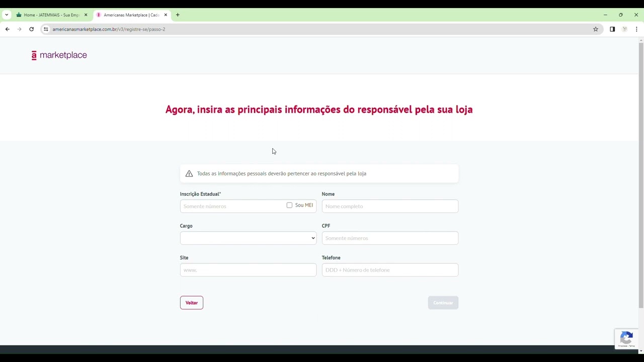Click the heading 'Agora, insira as principais informações'
Viewport: 644px width, 362px height.
(x=319, y=109)
